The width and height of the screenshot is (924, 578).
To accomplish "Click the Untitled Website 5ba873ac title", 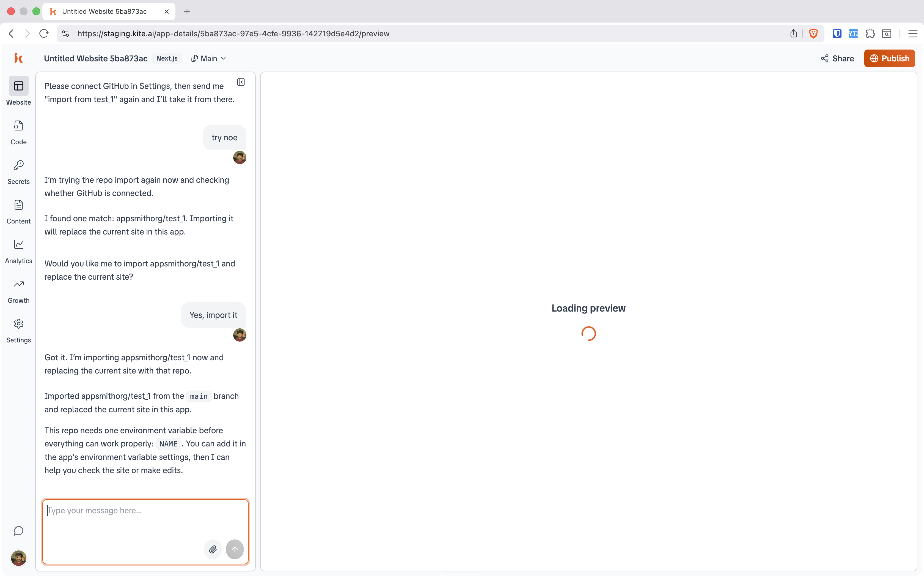I will pos(96,58).
